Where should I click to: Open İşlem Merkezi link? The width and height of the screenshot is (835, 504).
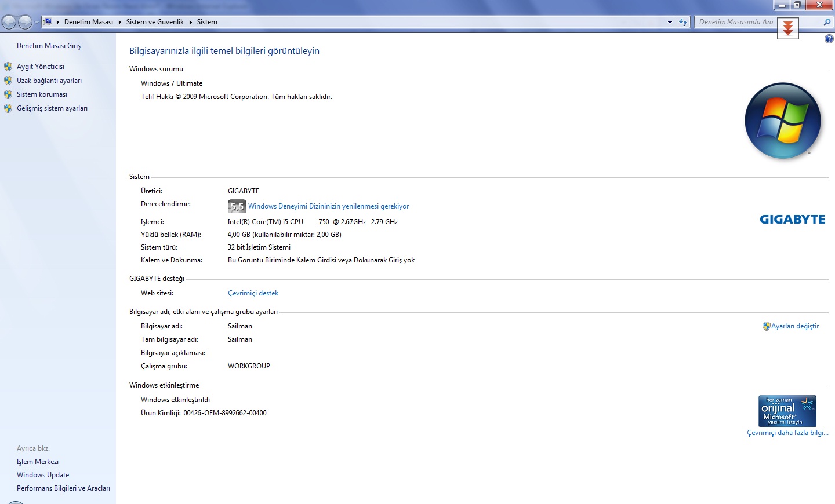(38, 462)
